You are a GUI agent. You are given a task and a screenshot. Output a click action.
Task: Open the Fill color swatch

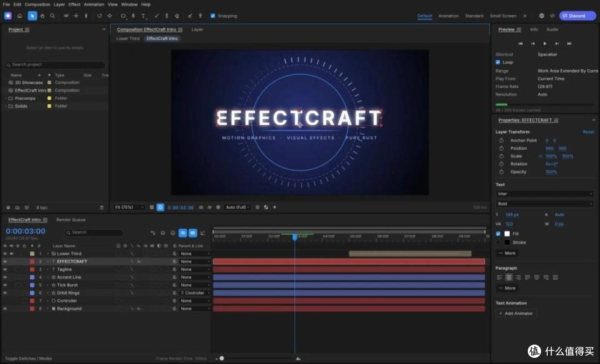pyautogui.click(x=507, y=234)
